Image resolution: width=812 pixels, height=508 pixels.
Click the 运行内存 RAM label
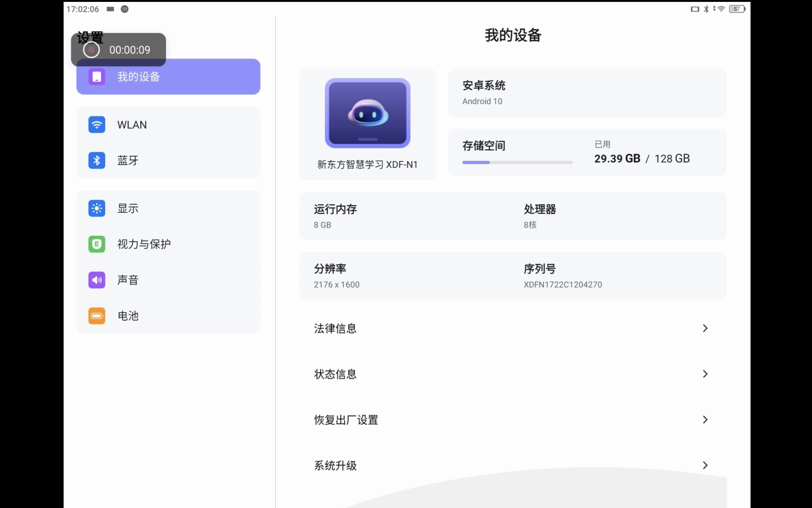[x=335, y=209]
